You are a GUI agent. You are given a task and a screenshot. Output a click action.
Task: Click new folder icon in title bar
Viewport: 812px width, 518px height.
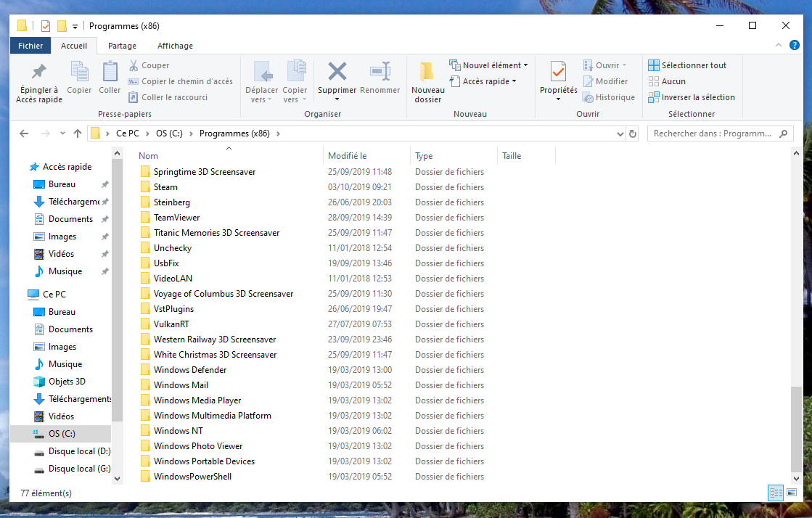[62, 26]
